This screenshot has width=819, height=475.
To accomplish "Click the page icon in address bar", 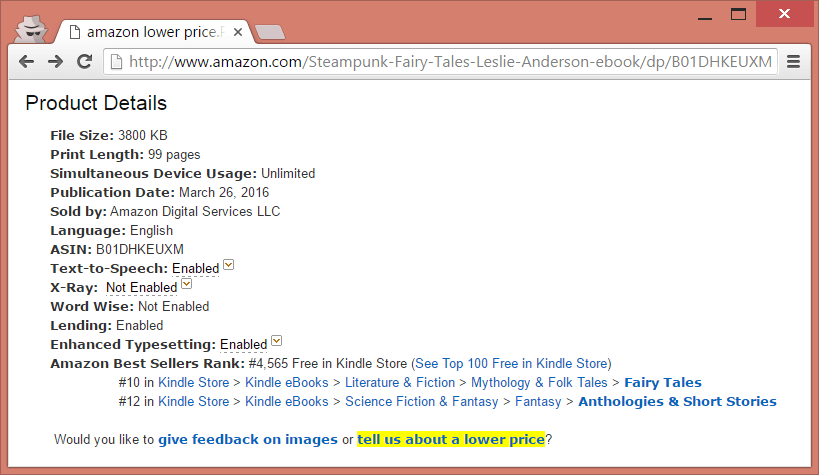I will tap(117, 62).
